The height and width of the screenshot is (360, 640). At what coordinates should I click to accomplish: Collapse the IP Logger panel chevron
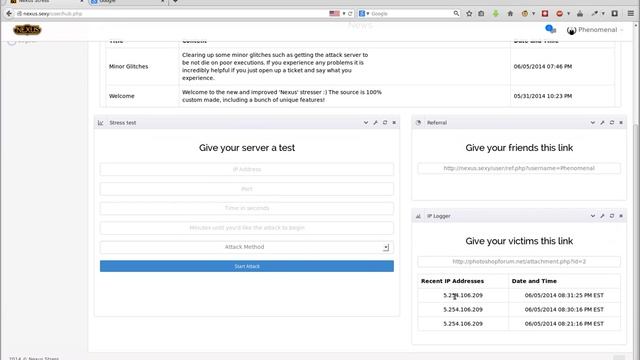(x=593, y=216)
